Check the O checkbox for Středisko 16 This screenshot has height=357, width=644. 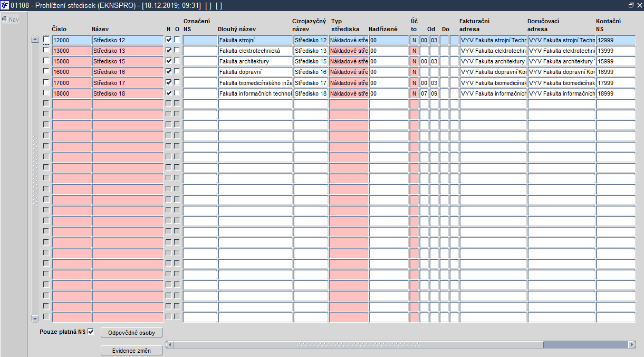coord(177,71)
